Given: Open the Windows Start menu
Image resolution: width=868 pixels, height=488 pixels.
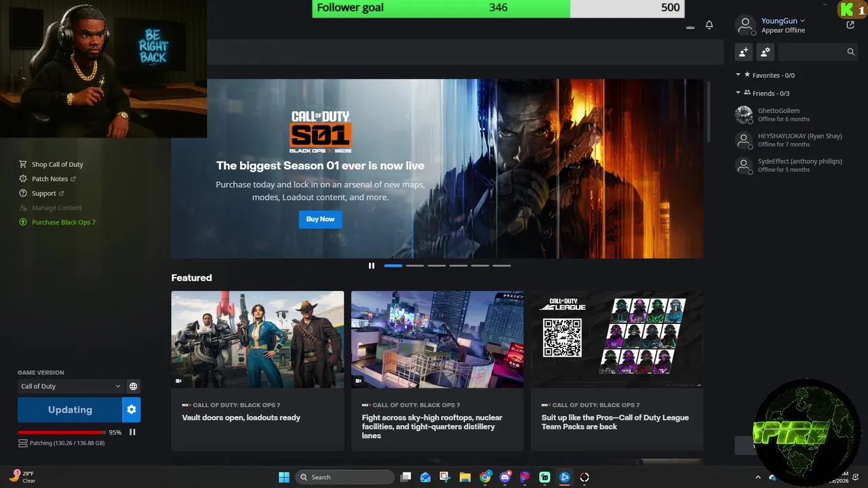Looking at the screenshot, I should [x=284, y=477].
